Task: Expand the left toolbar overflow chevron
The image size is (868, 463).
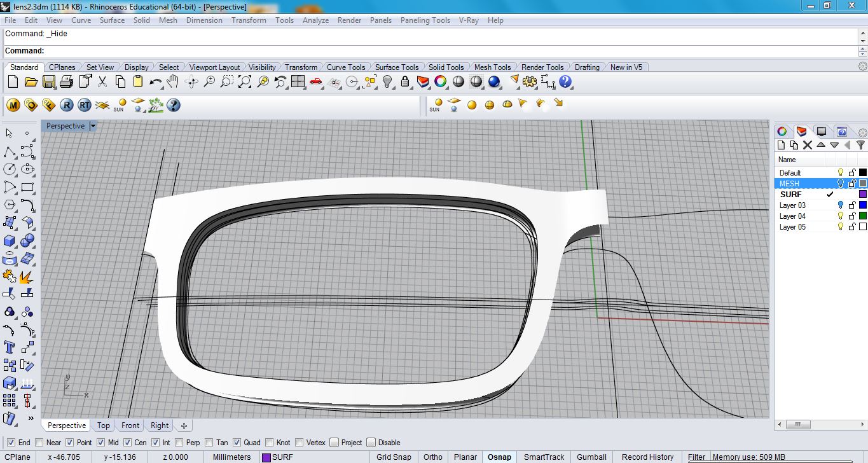Action: click(31, 418)
